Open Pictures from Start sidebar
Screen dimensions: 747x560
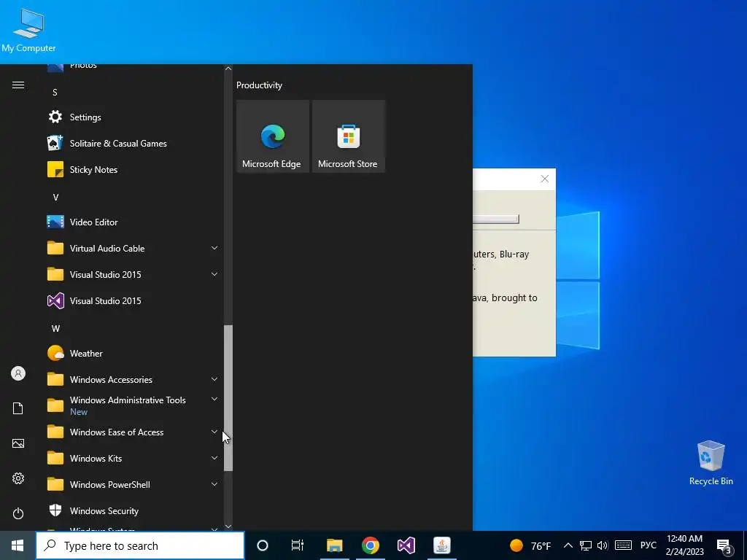pyautogui.click(x=18, y=443)
